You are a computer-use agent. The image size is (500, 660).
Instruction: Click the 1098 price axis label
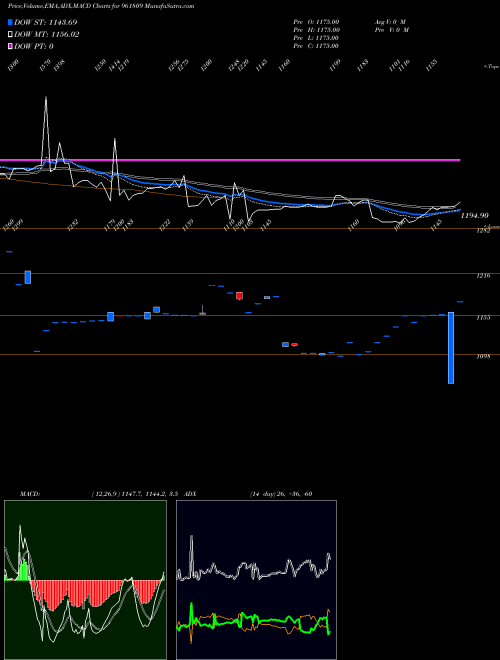(x=482, y=357)
